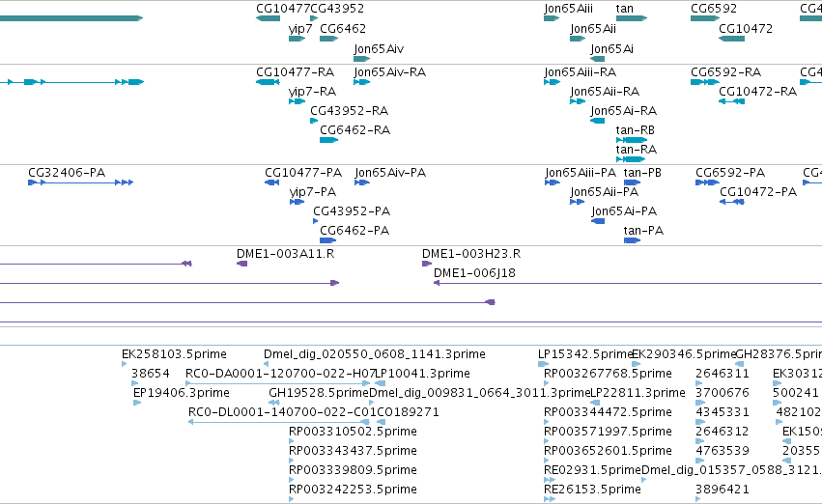Screen dimensions: 822x504
Task: Select the 2646311 feature label
Action: (x=722, y=374)
